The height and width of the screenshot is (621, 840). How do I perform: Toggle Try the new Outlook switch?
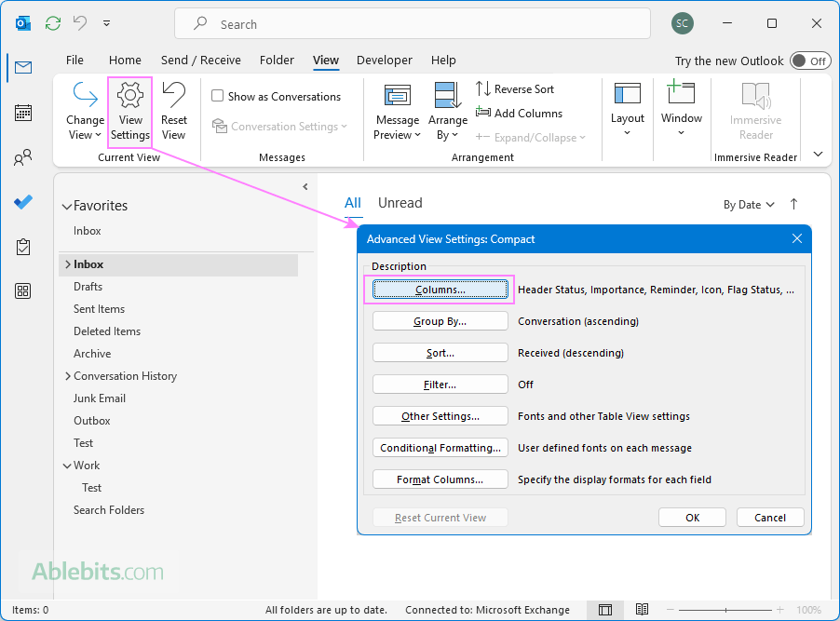(x=810, y=61)
